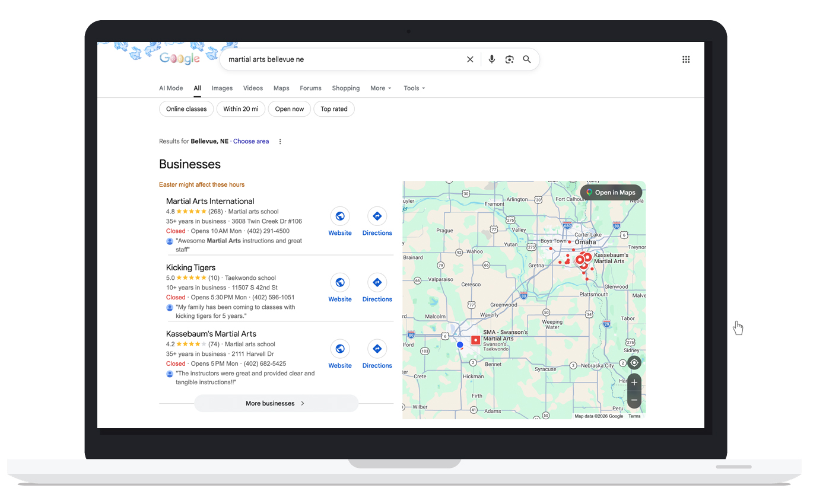The width and height of the screenshot is (826, 504).
Task: Clear the search box text
Action: tap(470, 59)
